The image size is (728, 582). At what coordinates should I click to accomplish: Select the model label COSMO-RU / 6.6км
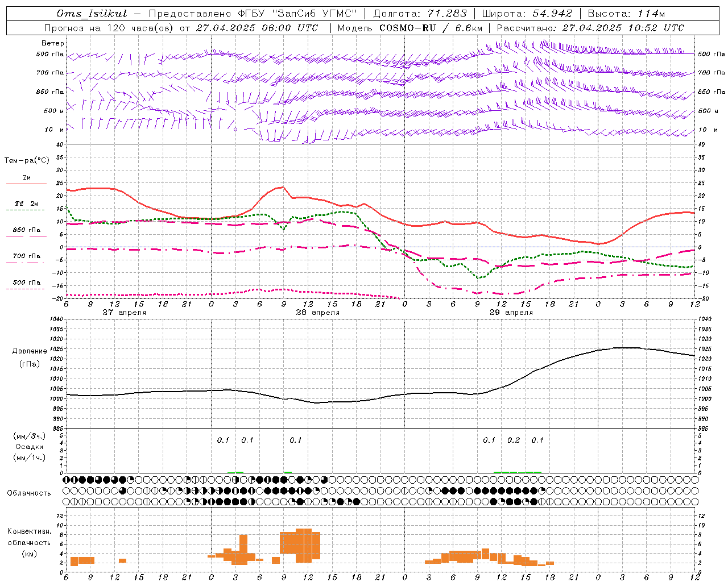tap(431, 28)
